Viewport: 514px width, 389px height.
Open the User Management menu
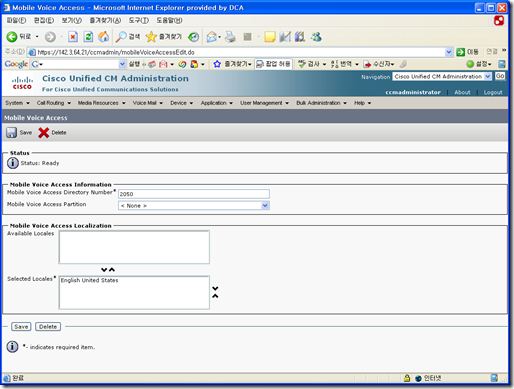point(264,103)
